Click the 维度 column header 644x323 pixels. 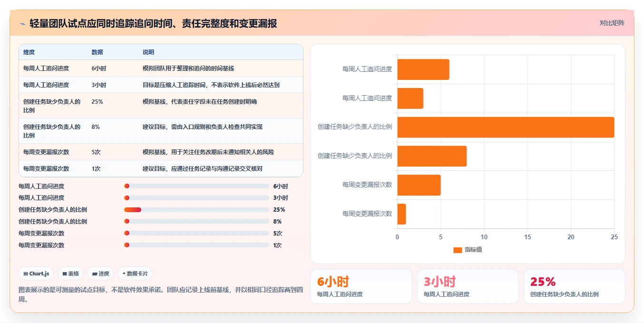29,52
